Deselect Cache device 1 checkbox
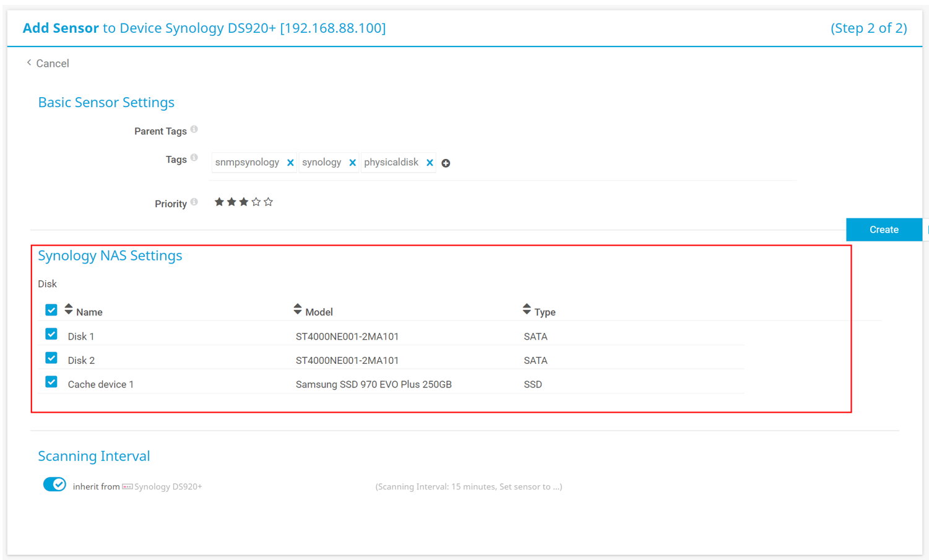929x560 pixels. point(51,382)
